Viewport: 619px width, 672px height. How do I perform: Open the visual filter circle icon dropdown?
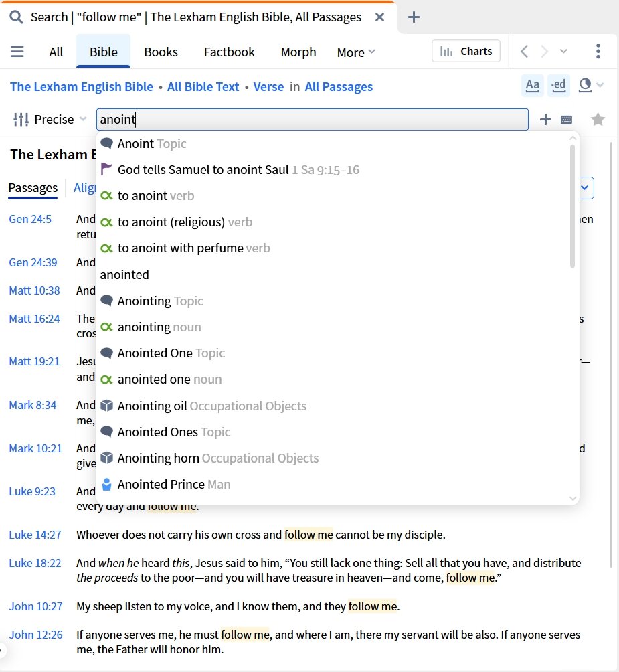pyautogui.click(x=591, y=85)
